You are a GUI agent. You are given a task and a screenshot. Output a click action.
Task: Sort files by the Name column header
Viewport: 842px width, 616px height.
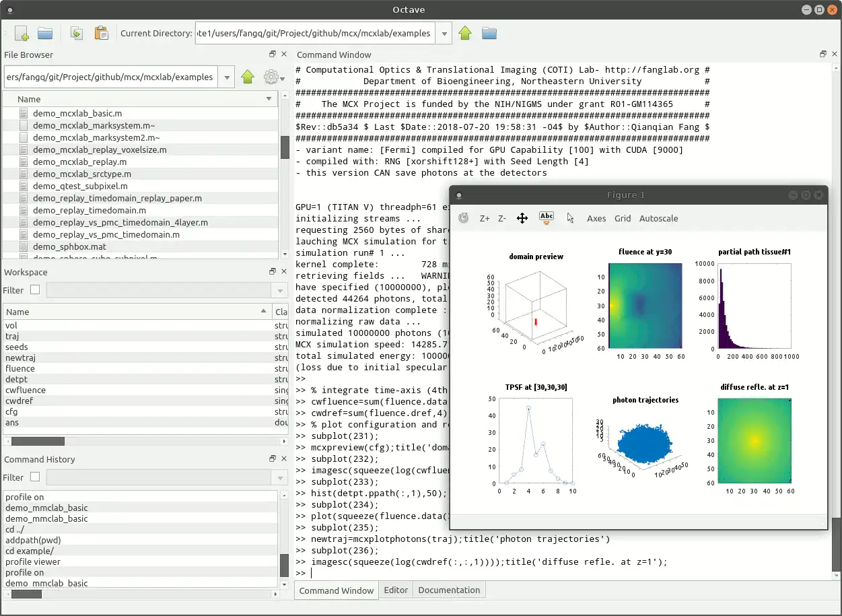point(140,99)
